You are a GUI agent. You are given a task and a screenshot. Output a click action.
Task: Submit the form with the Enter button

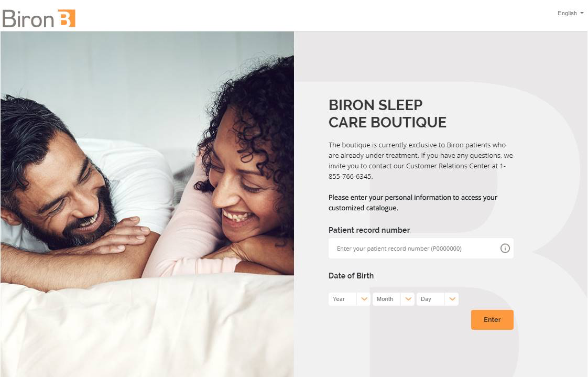tap(492, 320)
